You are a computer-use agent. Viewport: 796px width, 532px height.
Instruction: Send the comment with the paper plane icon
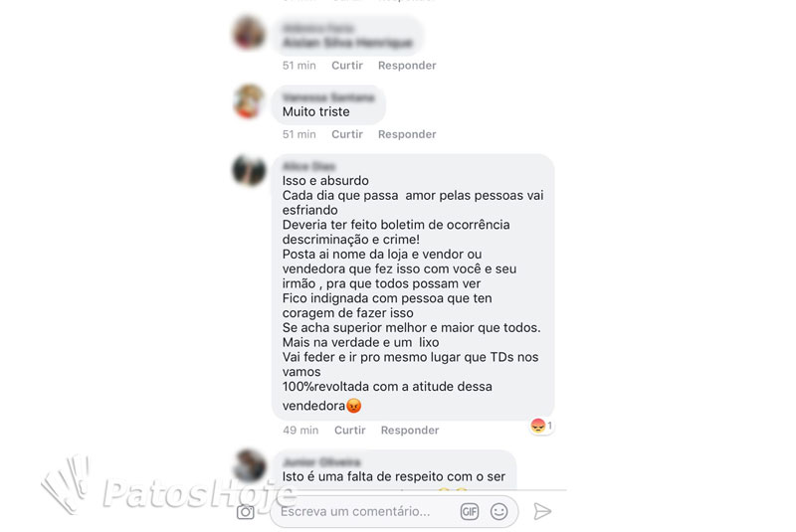(542, 512)
